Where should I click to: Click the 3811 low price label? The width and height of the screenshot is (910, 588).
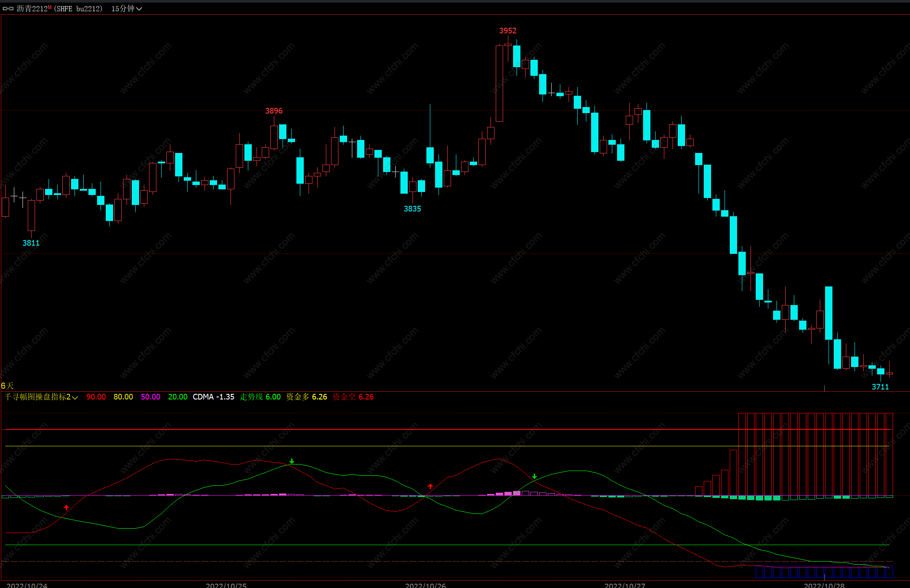31,243
